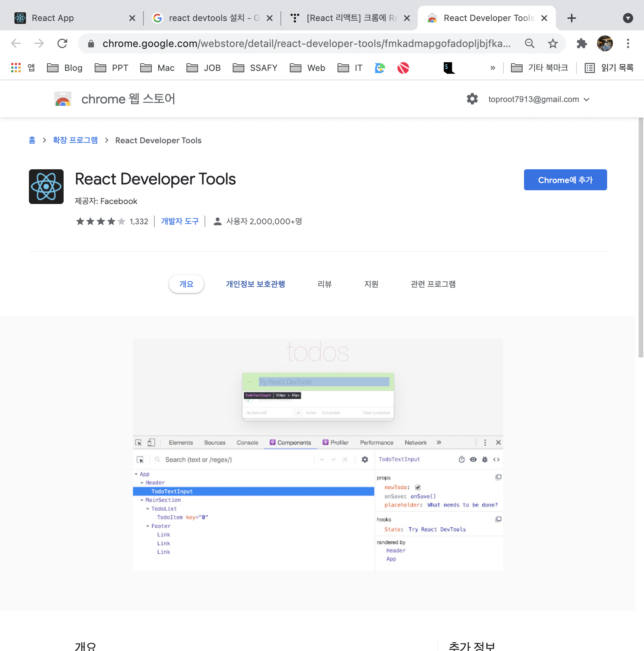Click 읽기 목록 reading list label
The width and height of the screenshot is (644, 651).
click(x=617, y=68)
